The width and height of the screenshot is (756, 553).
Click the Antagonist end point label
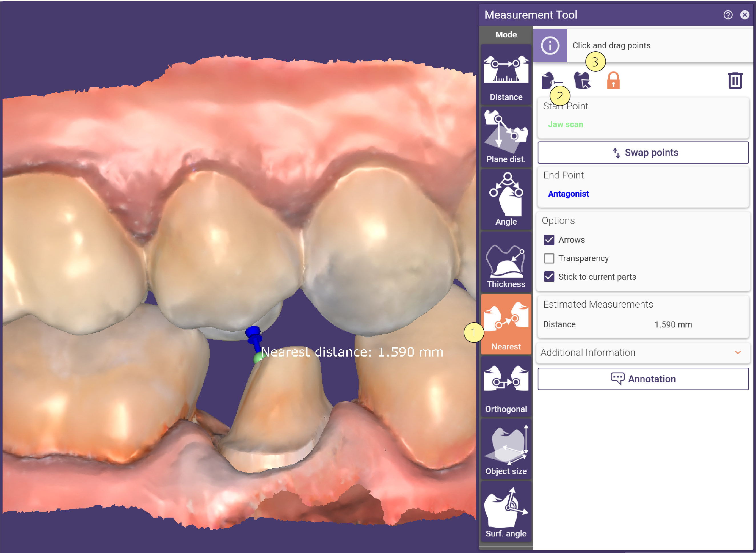tap(568, 194)
